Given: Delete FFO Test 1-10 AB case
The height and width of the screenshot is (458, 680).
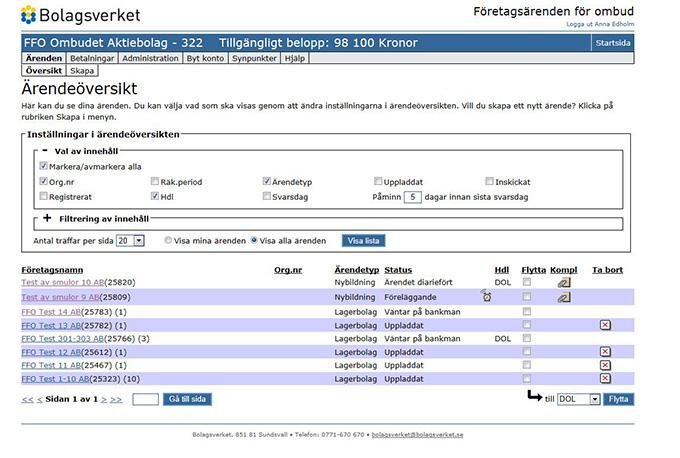Looking at the screenshot, I should [605, 379].
